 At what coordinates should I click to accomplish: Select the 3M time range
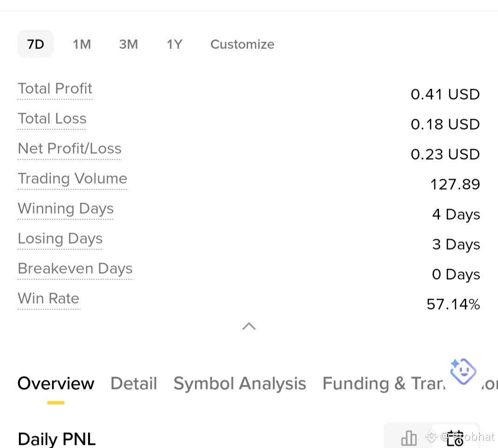pos(129,44)
